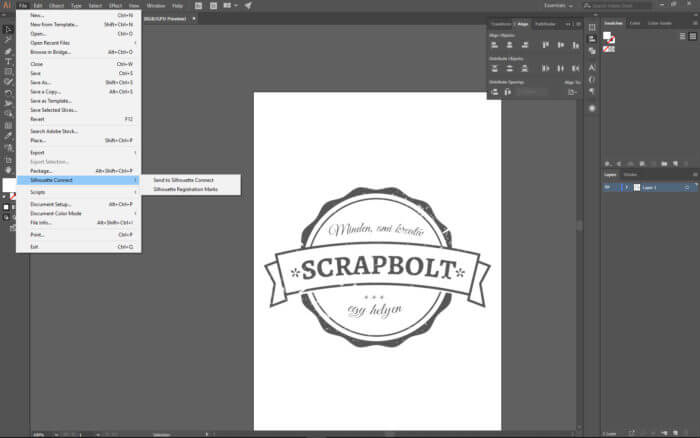Open the Edit menu in menu bar
This screenshot has height=438, width=700.
(x=38, y=6)
